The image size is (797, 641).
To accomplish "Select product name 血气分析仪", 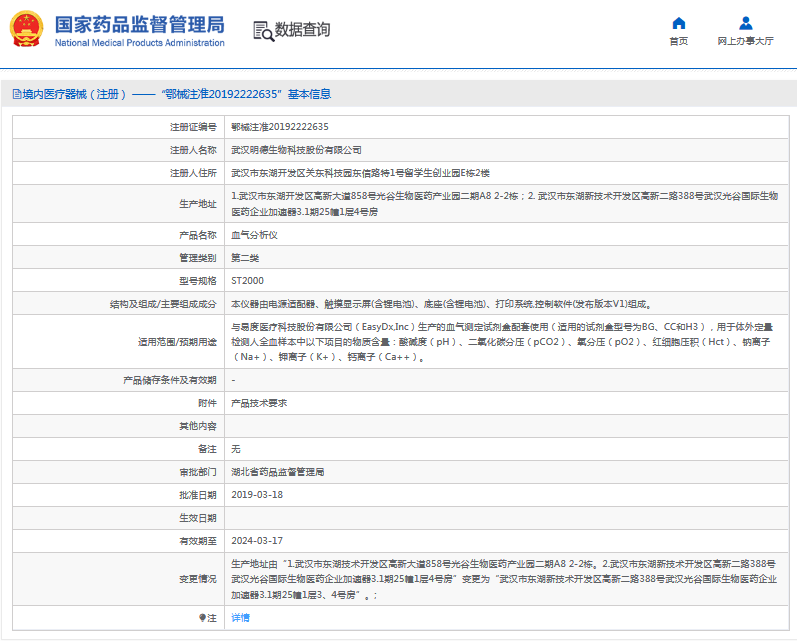I will [254, 235].
